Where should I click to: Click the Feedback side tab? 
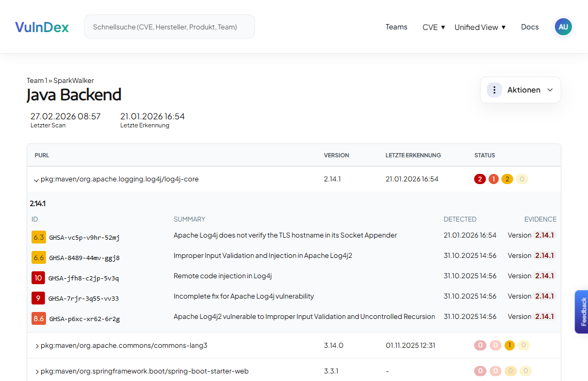click(582, 311)
